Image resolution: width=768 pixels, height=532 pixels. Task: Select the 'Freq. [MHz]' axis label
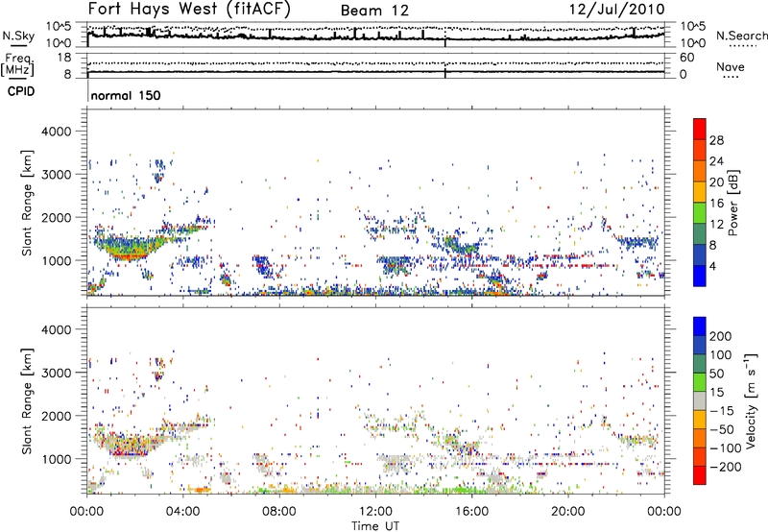(17, 64)
